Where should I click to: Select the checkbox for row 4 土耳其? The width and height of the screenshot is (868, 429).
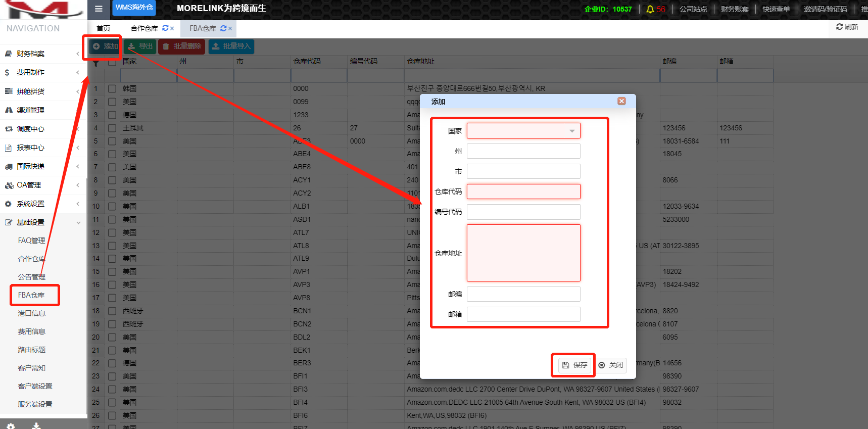(112, 128)
